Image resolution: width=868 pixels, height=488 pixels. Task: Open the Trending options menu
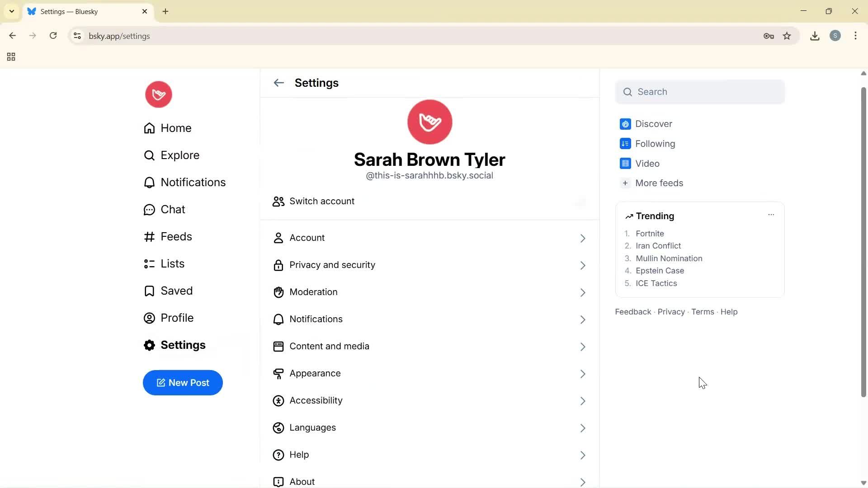(771, 215)
